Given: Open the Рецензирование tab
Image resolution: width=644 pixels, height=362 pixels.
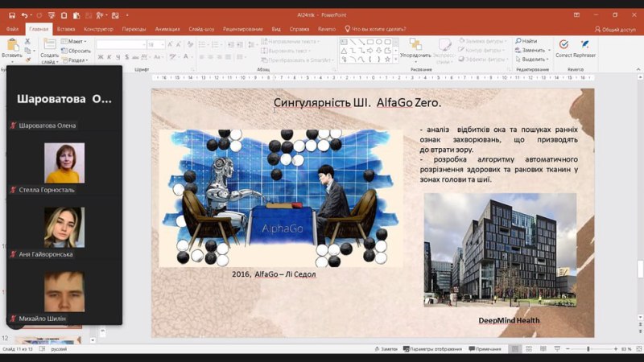Looking at the screenshot, I should [x=243, y=29].
